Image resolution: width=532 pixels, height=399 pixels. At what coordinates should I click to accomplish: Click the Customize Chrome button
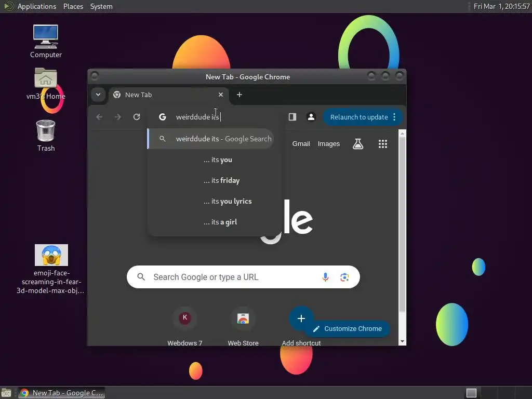coord(348,328)
